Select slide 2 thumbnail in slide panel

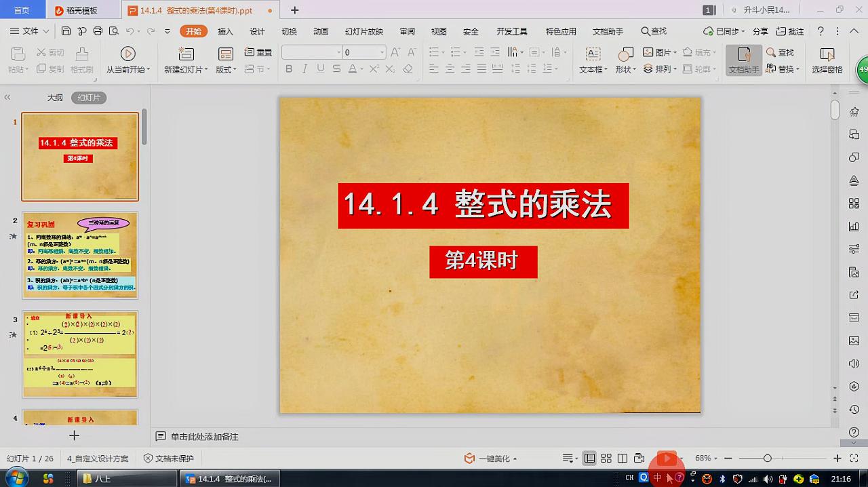[79, 254]
